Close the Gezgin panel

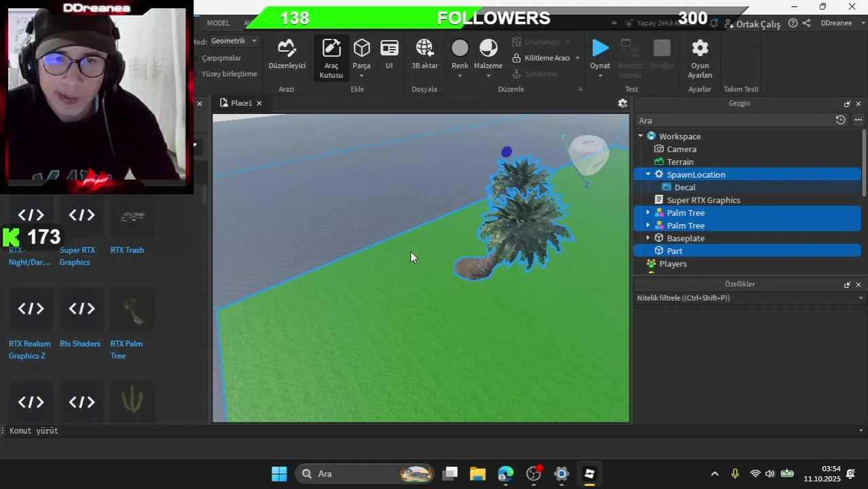pos(858,104)
